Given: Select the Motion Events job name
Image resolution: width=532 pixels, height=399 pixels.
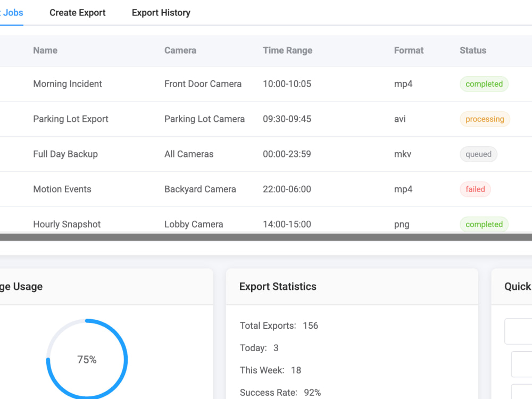Looking at the screenshot, I should click(62, 189).
